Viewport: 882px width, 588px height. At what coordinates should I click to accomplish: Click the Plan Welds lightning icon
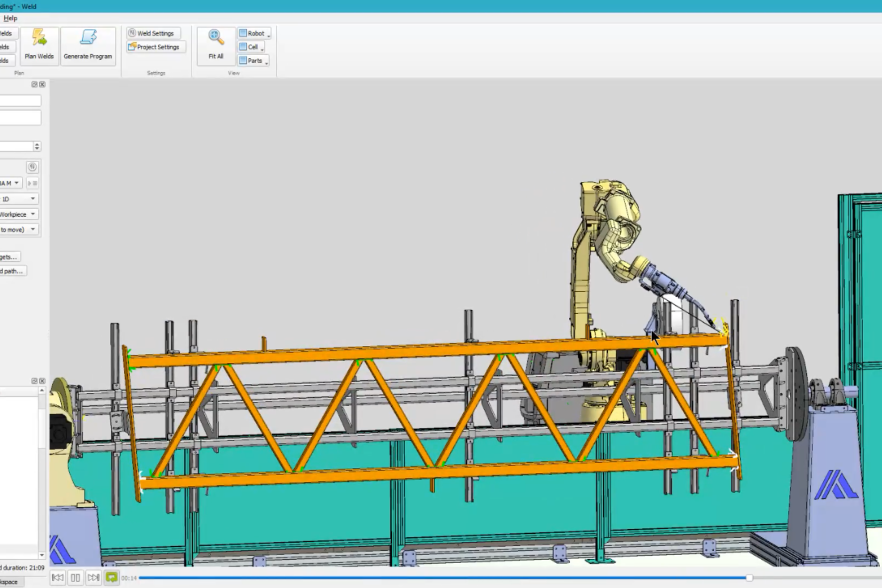pos(39,37)
